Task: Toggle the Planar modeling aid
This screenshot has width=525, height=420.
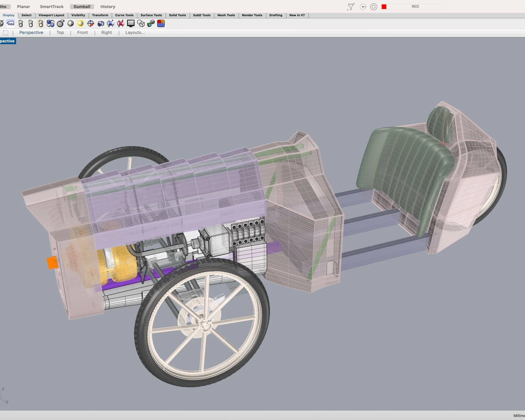Action: pyautogui.click(x=24, y=7)
